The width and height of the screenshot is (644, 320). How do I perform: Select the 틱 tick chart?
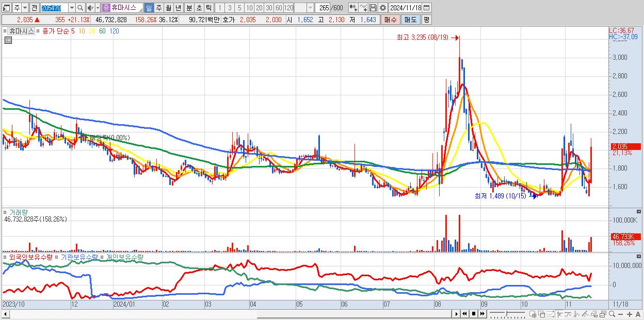pos(208,8)
